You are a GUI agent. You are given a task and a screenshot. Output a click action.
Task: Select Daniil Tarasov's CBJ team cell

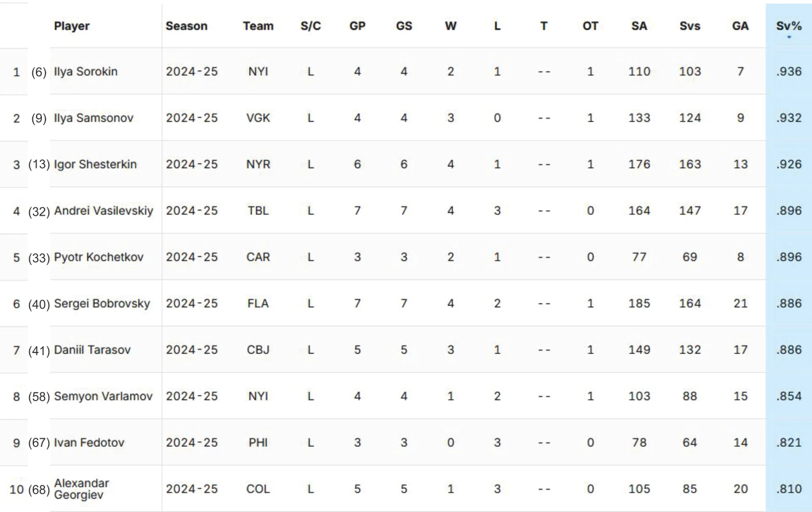click(x=258, y=349)
